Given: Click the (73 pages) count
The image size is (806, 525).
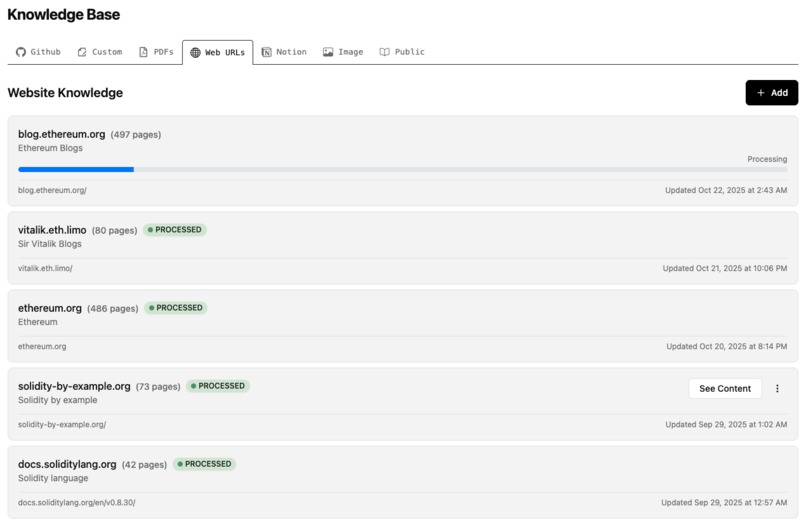Looking at the screenshot, I should (x=158, y=387).
